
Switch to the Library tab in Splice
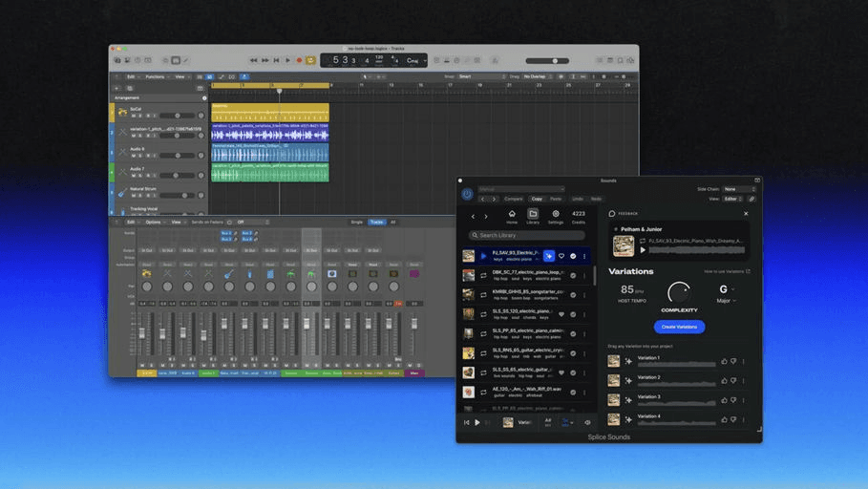point(533,216)
